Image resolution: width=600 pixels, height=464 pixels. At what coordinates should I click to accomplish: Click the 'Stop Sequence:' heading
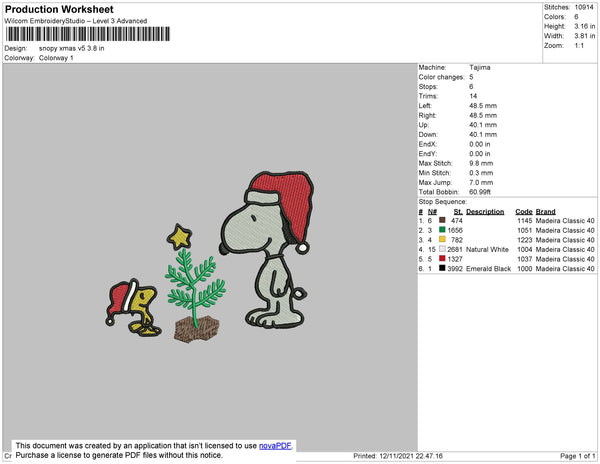(443, 202)
